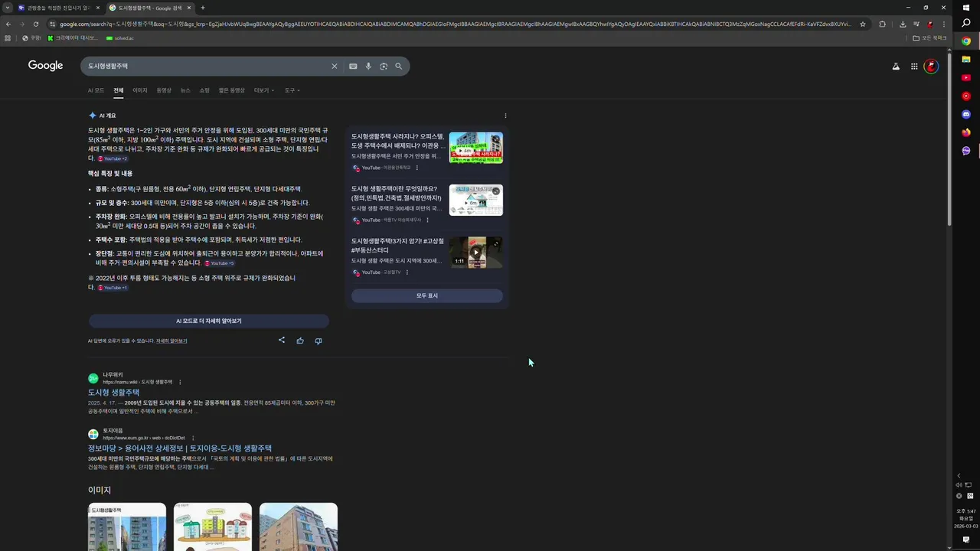Open the 도시형 생활주택 나무위키 link
This screenshot has height=551, width=980.
113,393
